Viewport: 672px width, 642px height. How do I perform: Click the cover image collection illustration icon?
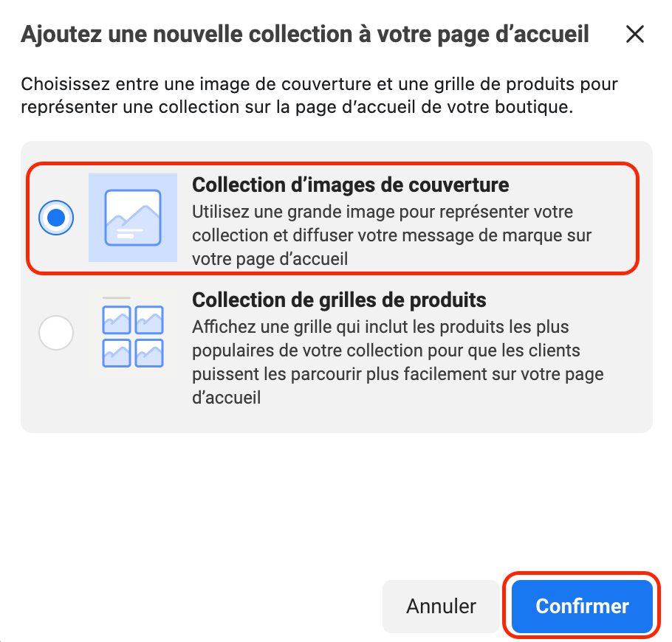click(133, 218)
